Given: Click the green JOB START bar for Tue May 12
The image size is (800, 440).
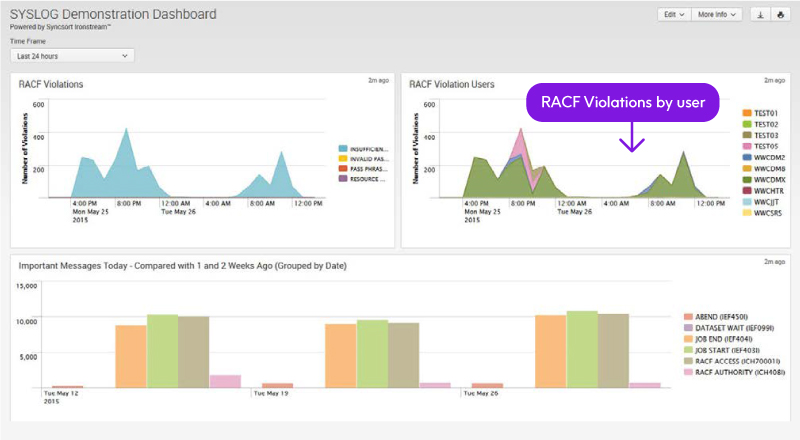Looking at the screenshot, I should click(163, 351).
